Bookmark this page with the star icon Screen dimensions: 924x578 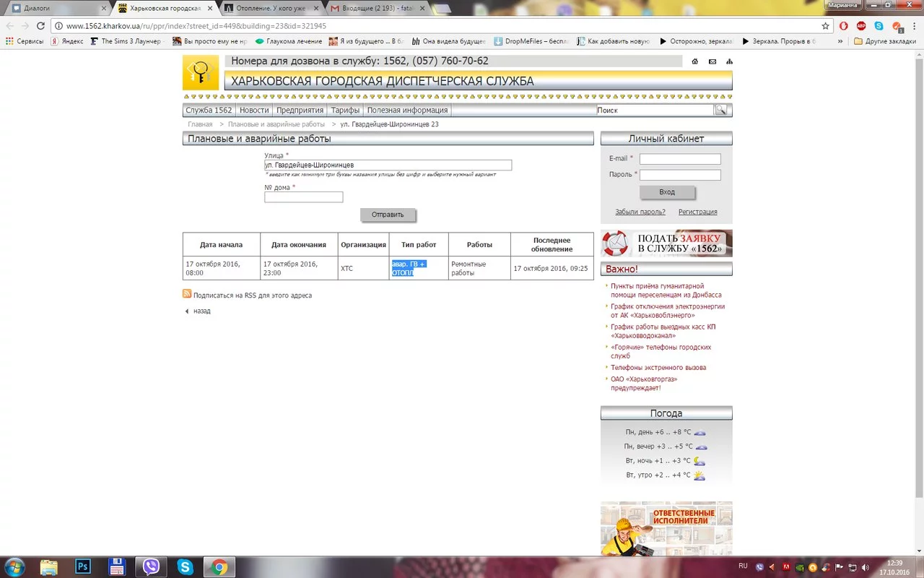tap(825, 25)
